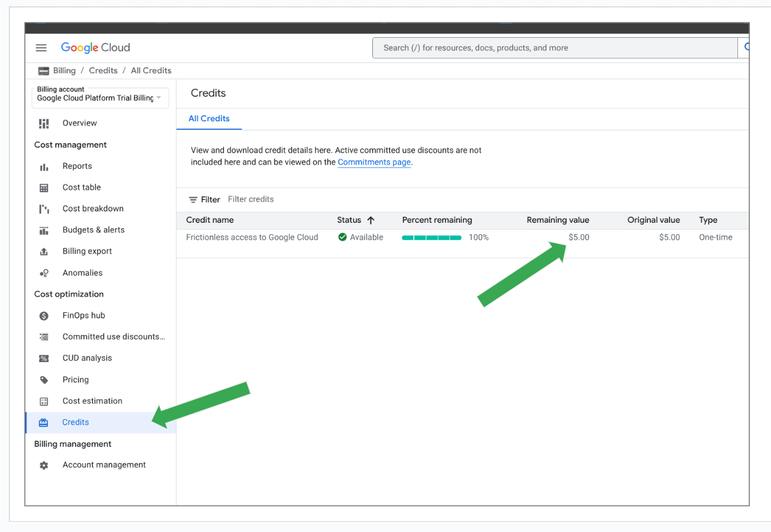Open Cost breakdown in the sidebar
771x532 pixels.
[93, 209]
